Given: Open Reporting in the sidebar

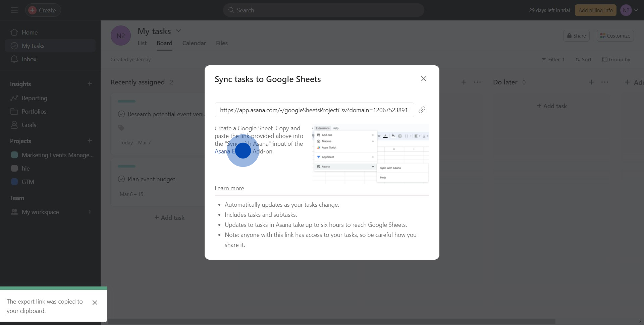Looking at the screenshot, I should tap(50, 98).
